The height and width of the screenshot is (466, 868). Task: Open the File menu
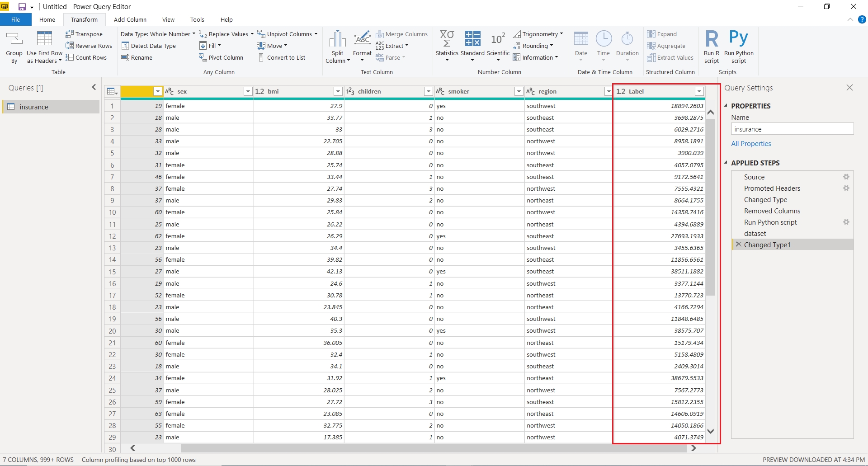pyautogui.click(x=15, y=19)
